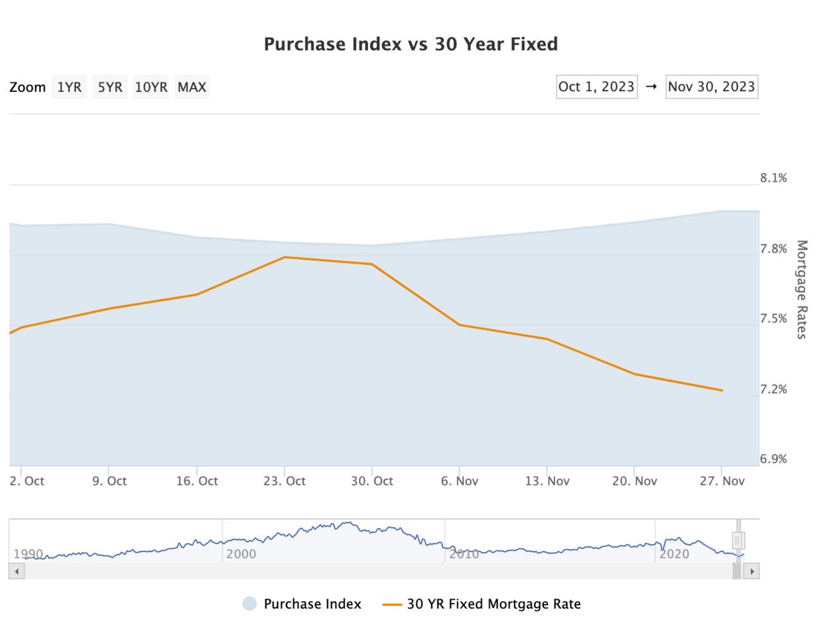Screen dimensions: 830x644
Task: Grab the navigator range handle near 2020
Action: 738,541
